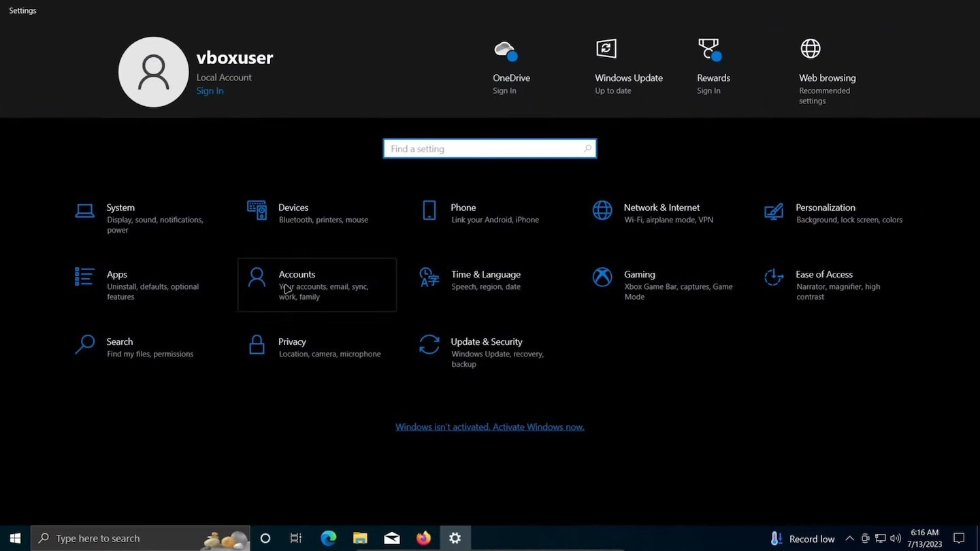
Task: Click Web browsing Recommended settings text
Action: click(824, 96)
